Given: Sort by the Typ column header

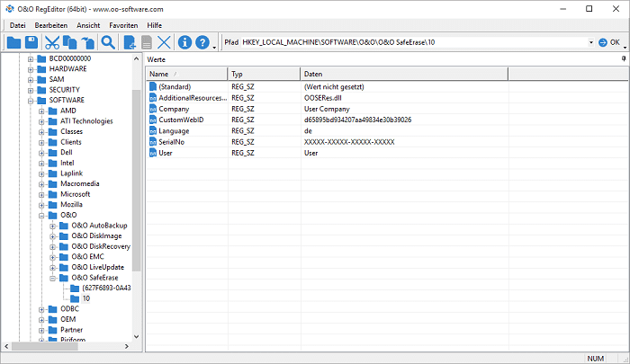Looking at the screenshot, I should (264, 74).
